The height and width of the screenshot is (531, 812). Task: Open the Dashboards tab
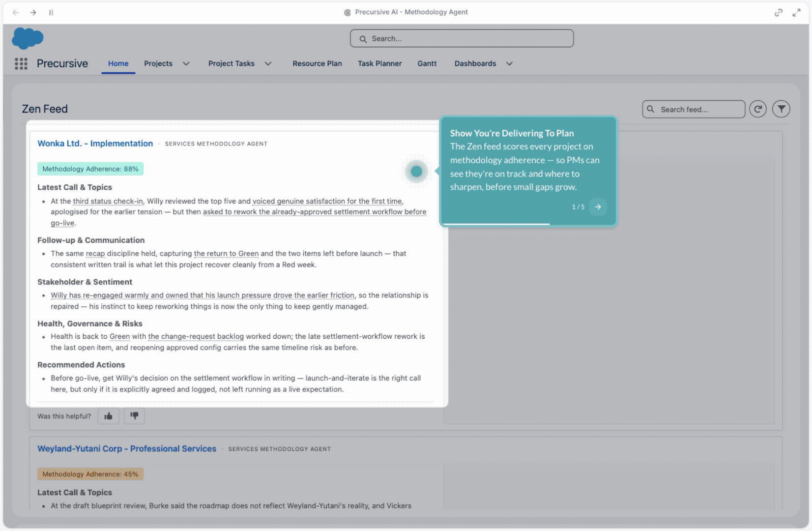tap(475, 63)
